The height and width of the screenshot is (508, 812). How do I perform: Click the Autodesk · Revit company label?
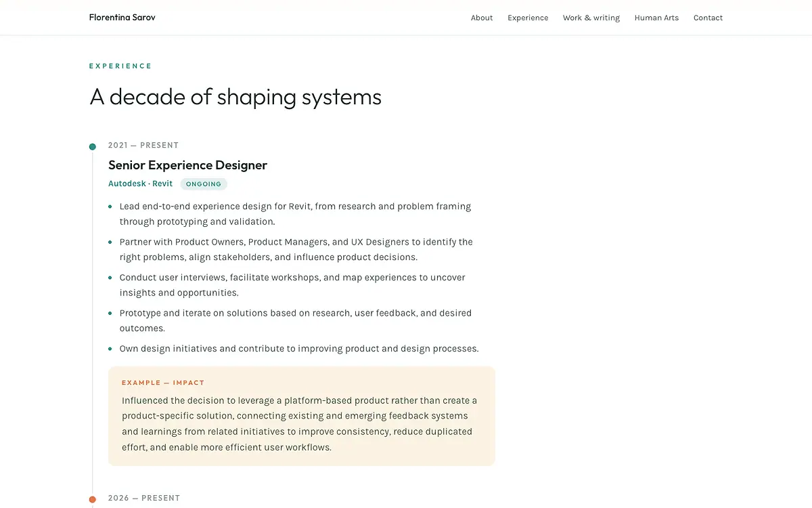click(x=140, y=184)
